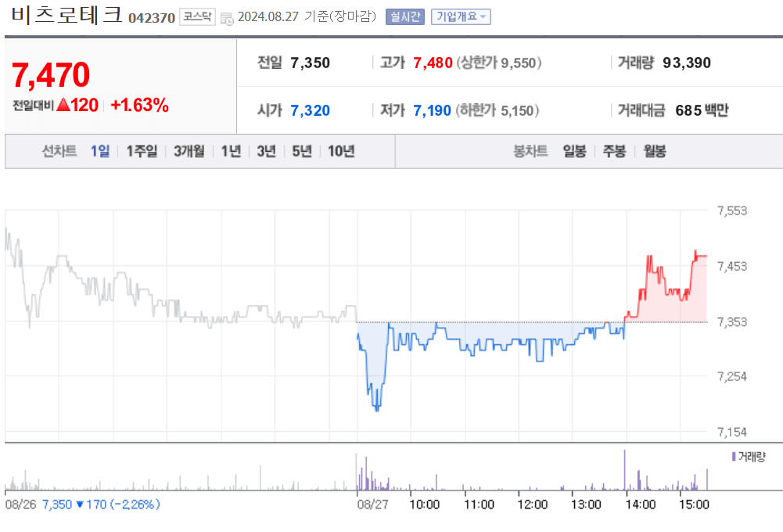Click the 7,453 price axis label

point(732,266)
